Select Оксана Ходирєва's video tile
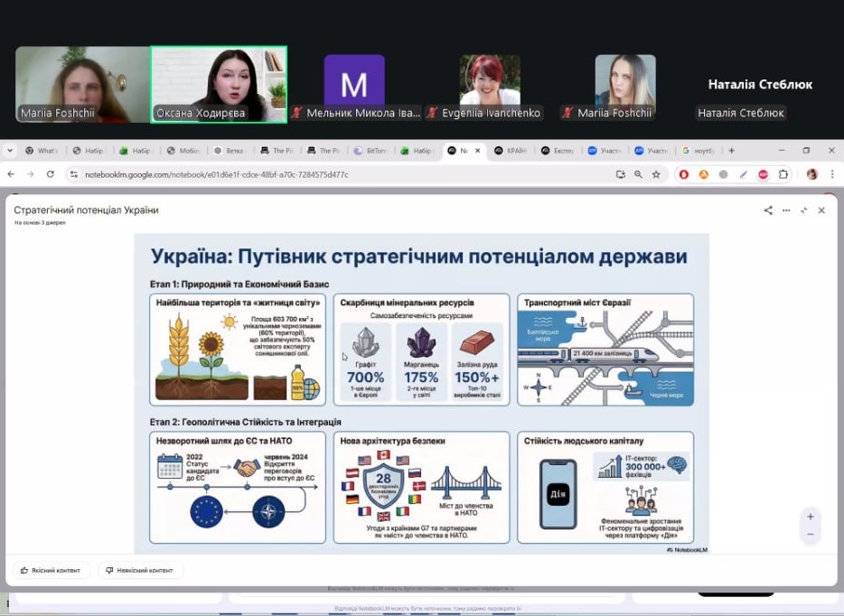This screenshot has height=616, width=844. coord(219,85)
